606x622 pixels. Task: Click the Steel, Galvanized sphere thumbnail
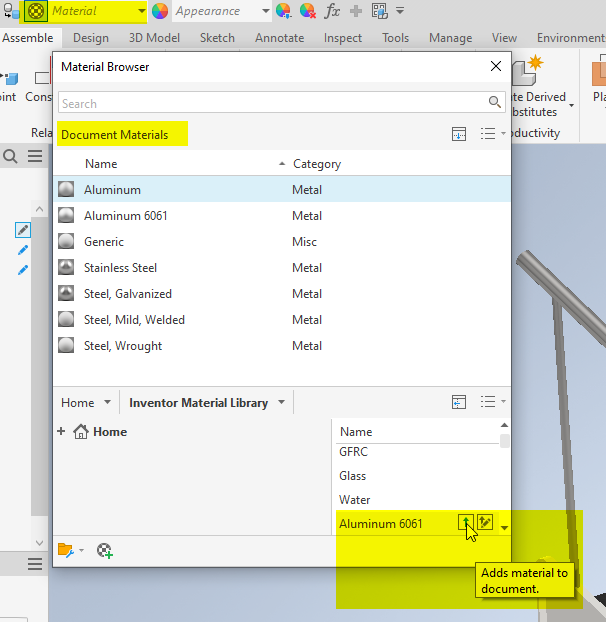[x=66, y=294]
